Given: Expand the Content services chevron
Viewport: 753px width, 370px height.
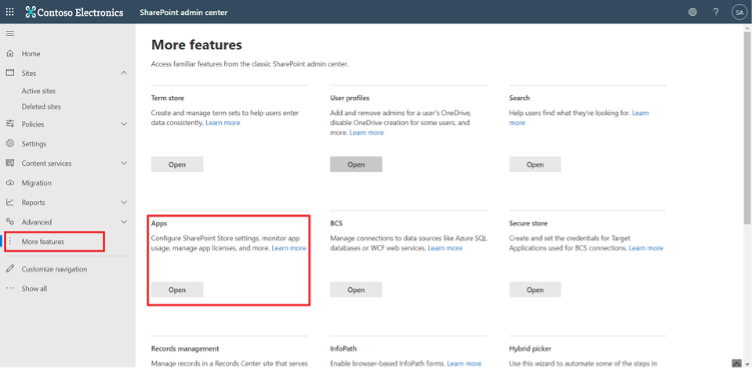Looking at the screenshot, I should [123, 163].
